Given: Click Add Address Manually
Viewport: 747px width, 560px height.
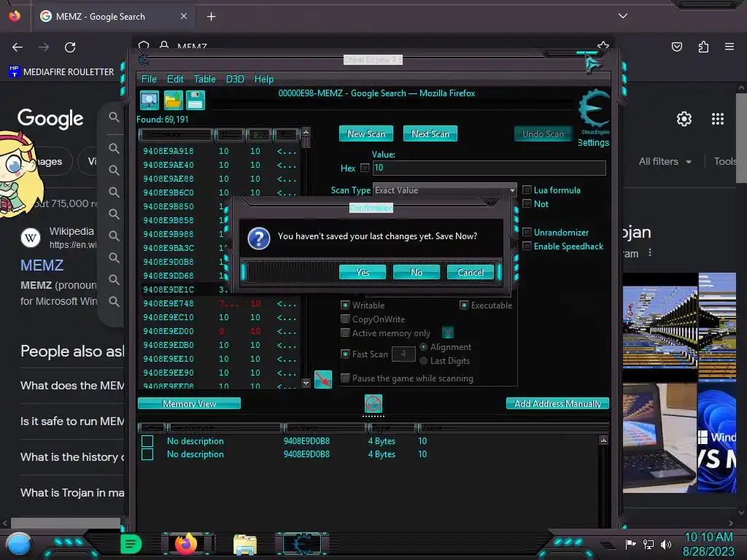Looking at the screenshot, I should pyautogui.click(x=557, y=404).
